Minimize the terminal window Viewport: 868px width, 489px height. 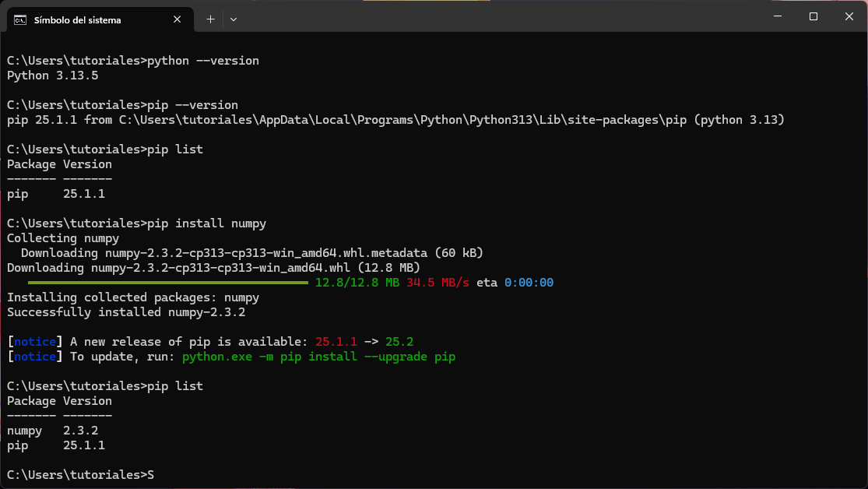tap(776, 16)
